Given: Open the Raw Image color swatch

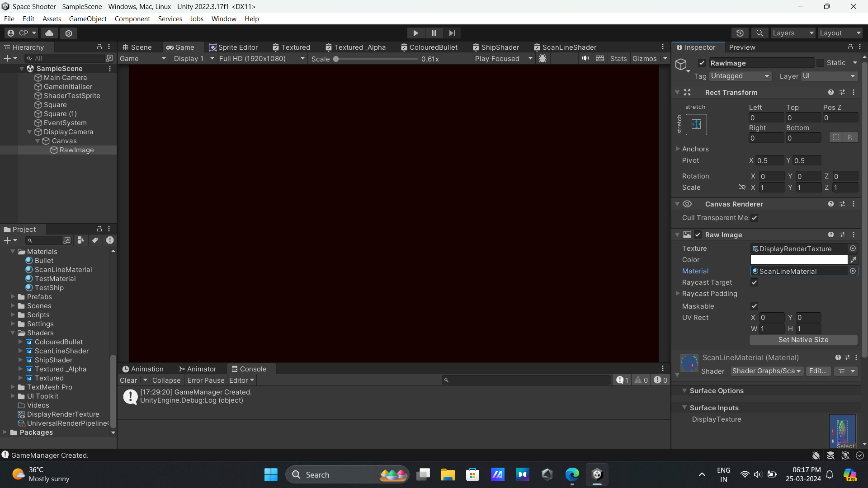Looking at the screenshot, I should coord(799,259).
